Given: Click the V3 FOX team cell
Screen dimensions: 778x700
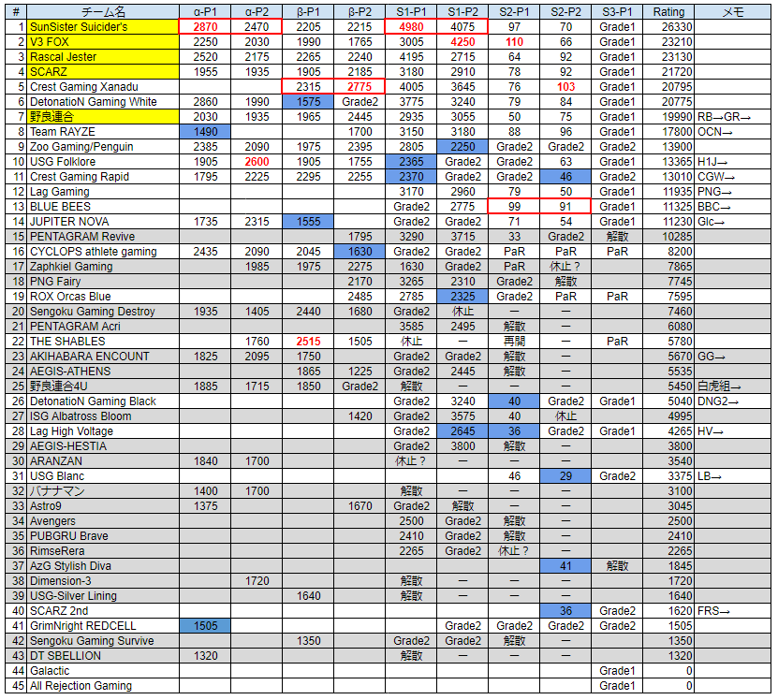Looking at the screenshot, I should pyautogui.click(x=103, y=42).
